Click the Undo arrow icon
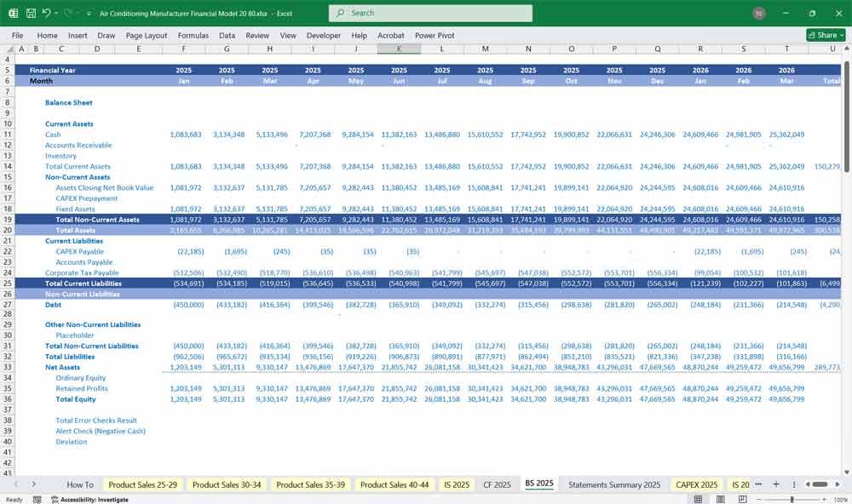The image size is (852, 504). [46, 14]
